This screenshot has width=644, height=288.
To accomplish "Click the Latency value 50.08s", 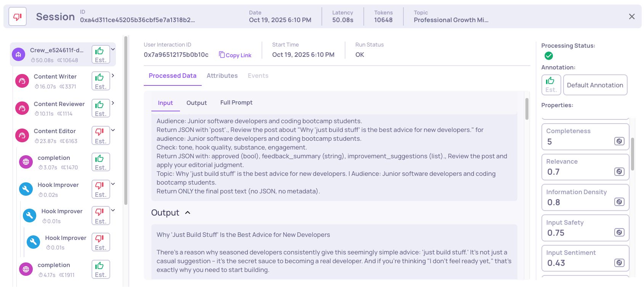I will coord(343,20).
